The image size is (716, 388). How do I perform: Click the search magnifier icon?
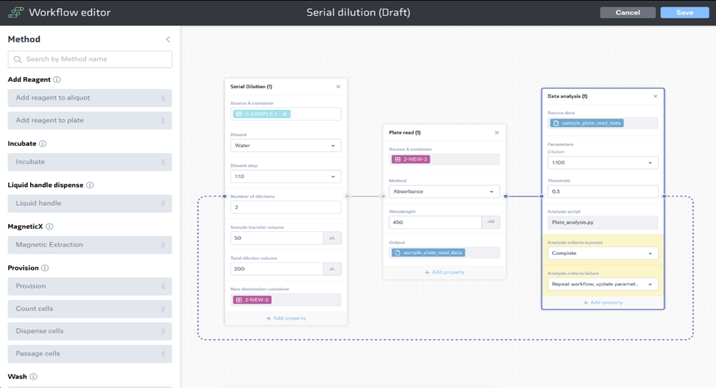[x=18, y=59]
